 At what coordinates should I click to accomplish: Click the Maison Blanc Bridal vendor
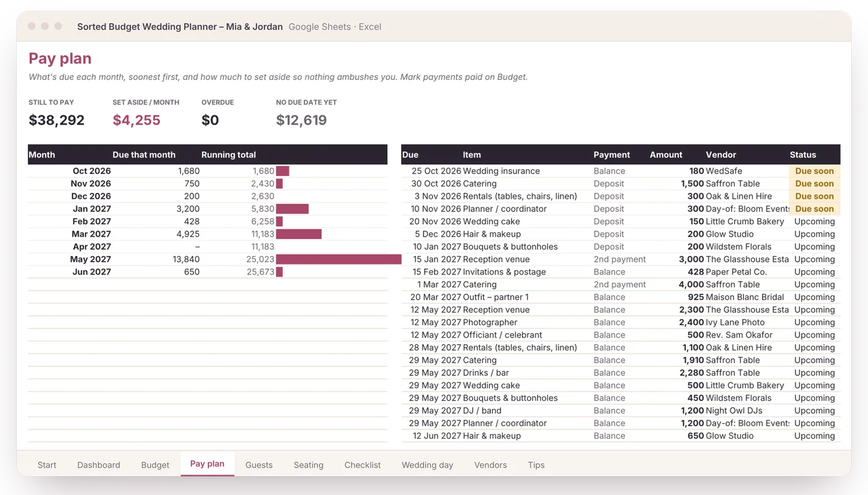coord(745,297)
